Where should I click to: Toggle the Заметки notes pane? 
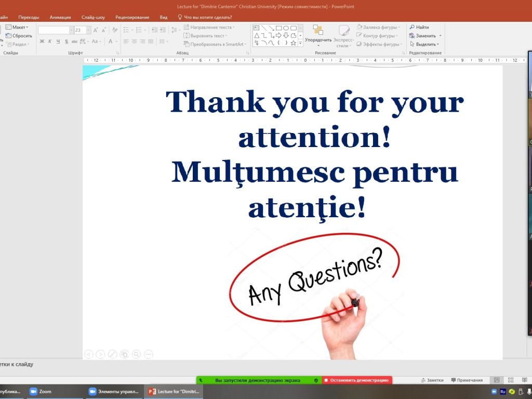coord(432,380)
